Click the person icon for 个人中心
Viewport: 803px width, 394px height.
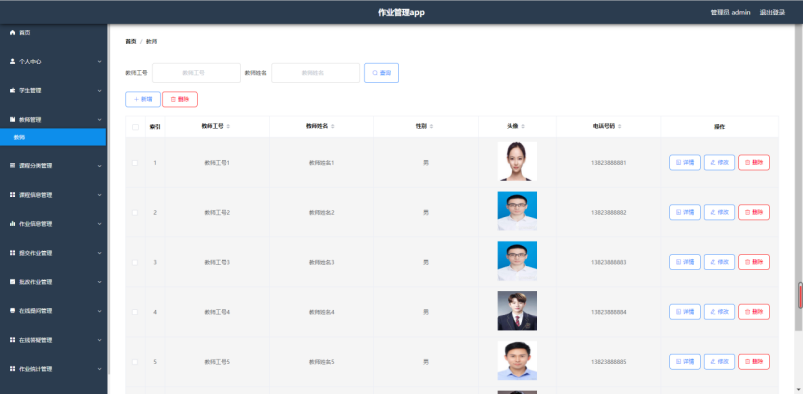click(13, 61)
